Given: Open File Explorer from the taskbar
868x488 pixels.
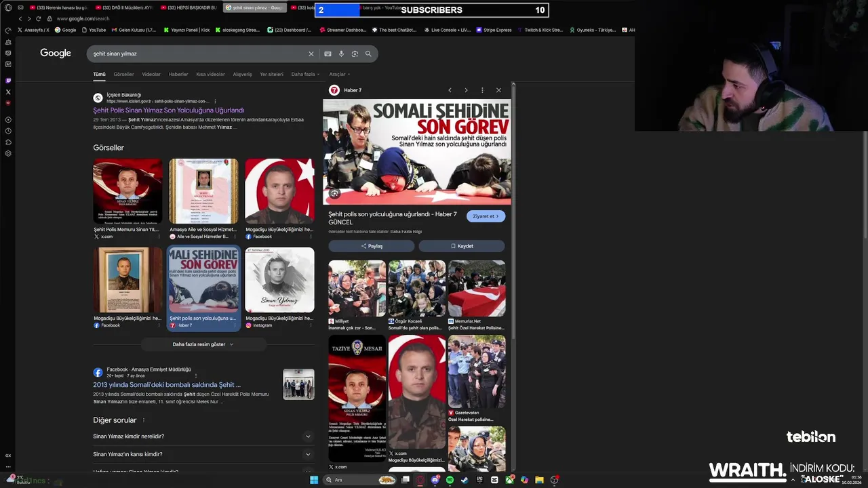Looking at the screenshot, I should point(539,480).
